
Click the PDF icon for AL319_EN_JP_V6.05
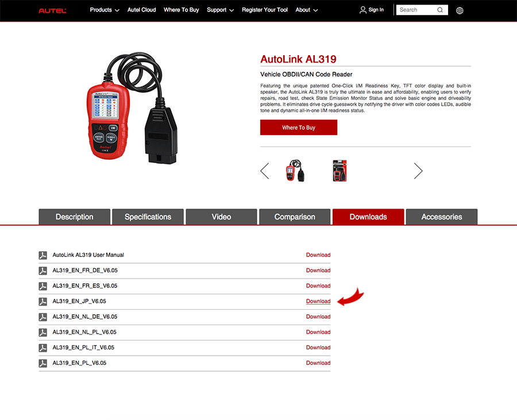(x=43, y=302)
